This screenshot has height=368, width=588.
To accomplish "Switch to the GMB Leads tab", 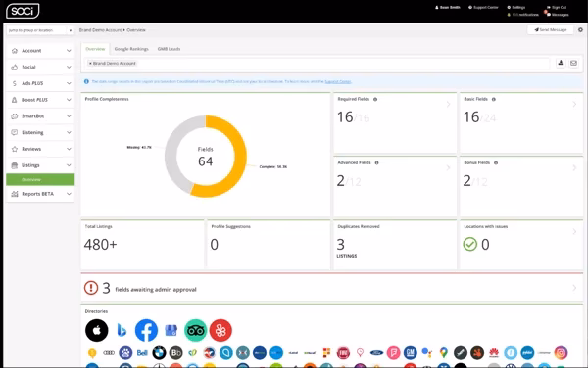I will pyautogui.click(x=169, y=49).
